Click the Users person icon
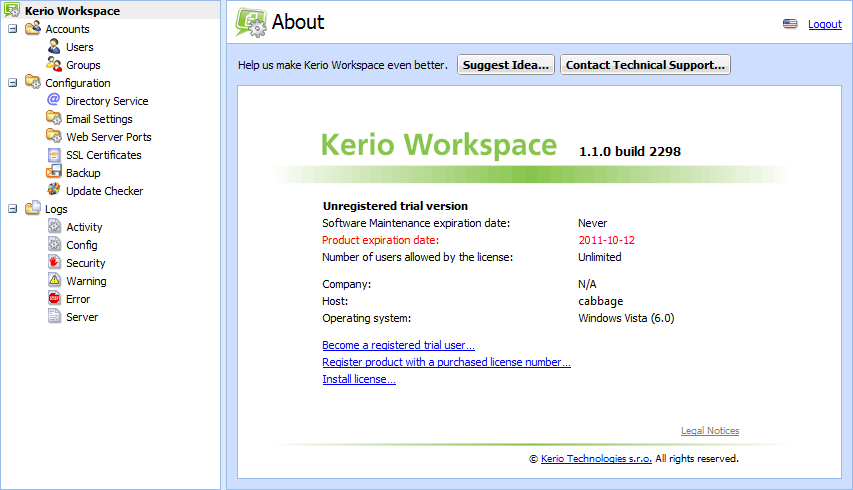 [54, 46]
